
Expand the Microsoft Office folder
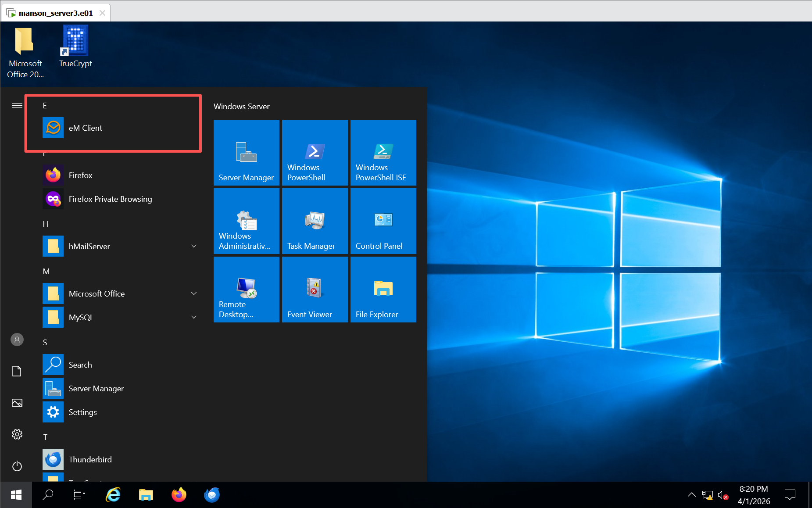(x=194, y=293)
